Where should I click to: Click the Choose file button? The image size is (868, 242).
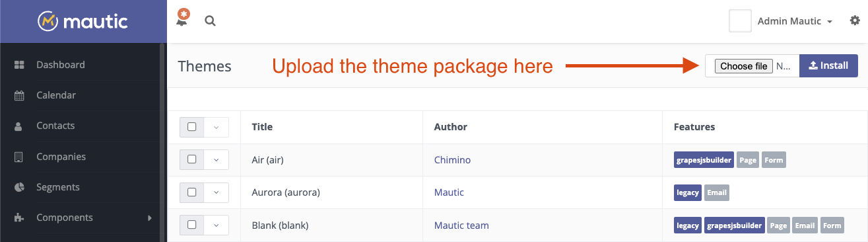click(x=743, y=66)
